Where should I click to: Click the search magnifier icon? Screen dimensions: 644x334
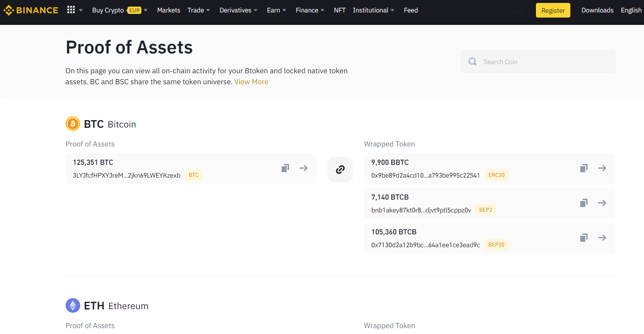pos(473,62)
